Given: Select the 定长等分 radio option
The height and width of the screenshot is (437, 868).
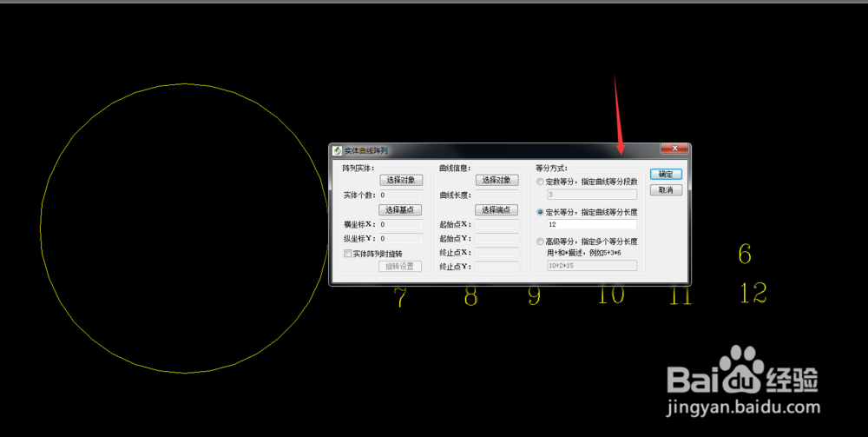Looking at the screenshot, I should pos(540,212).
